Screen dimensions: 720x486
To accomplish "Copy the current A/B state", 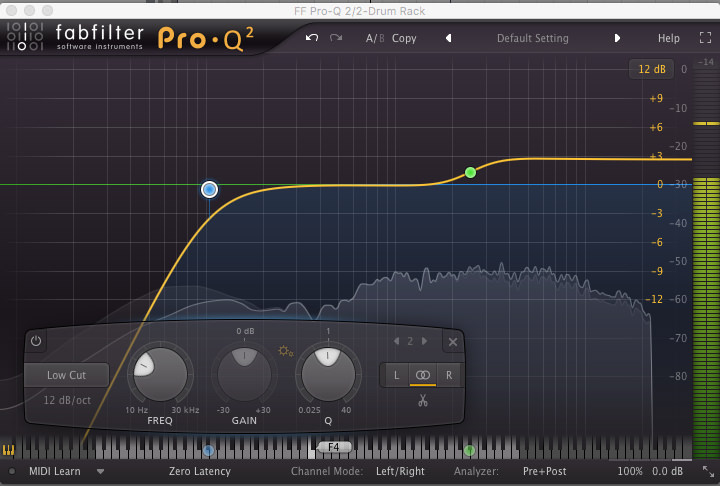I will (404, 38).
